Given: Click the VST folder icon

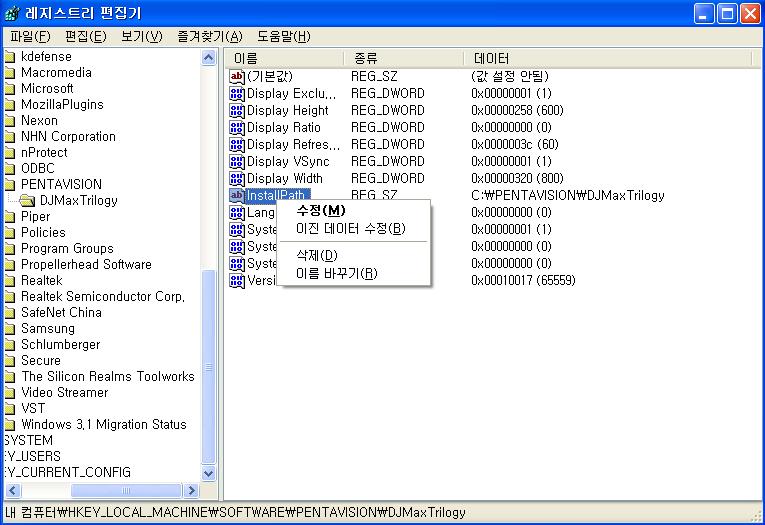Looking at the screenshot, I should pyautogui.click(x=10, y=409).
